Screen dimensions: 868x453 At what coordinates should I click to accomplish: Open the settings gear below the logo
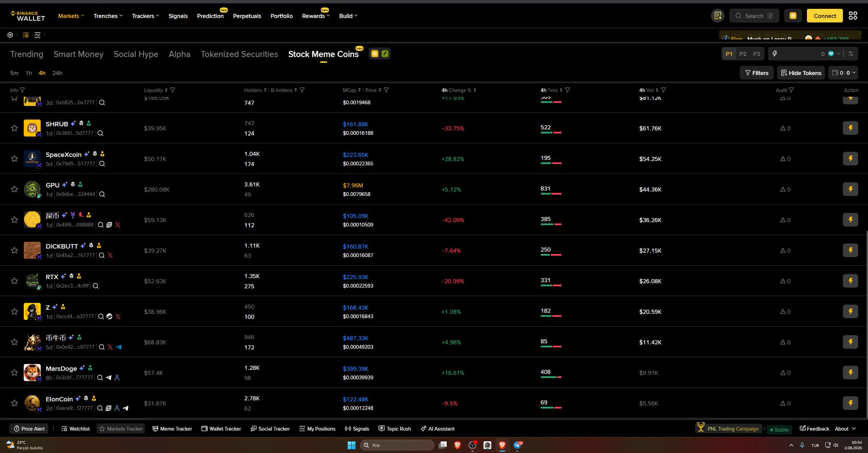(10, 35)
